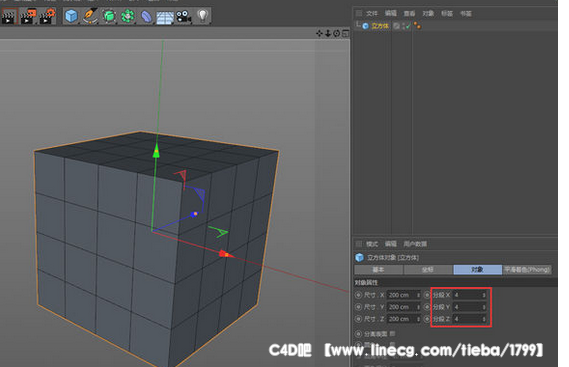This screenshot has width=569, height=367.
Task: Open the 文件 menu in Object Manager
Action: click(x=372, y=13)
